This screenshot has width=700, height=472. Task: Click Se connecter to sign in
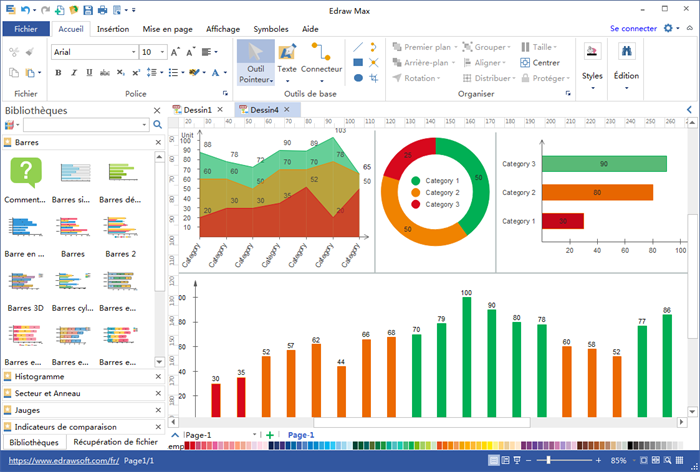(x=633, y=29)
